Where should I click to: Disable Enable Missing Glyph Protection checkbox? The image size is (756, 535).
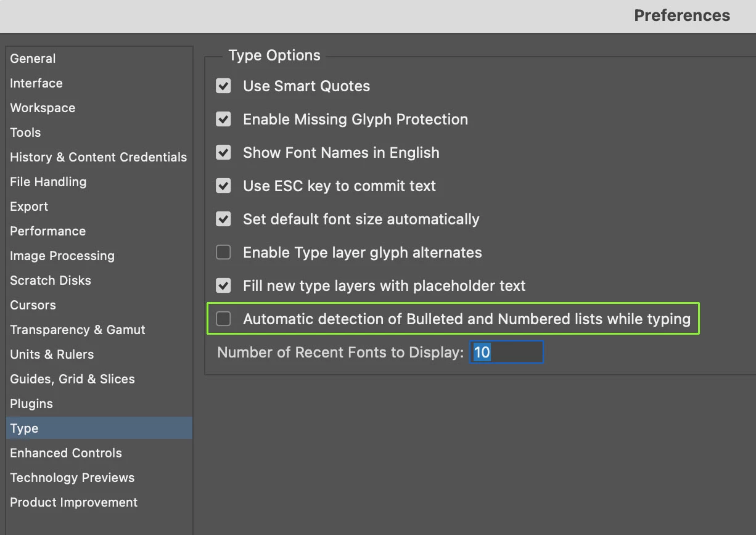pyautogui.click(x=223, y=120)
